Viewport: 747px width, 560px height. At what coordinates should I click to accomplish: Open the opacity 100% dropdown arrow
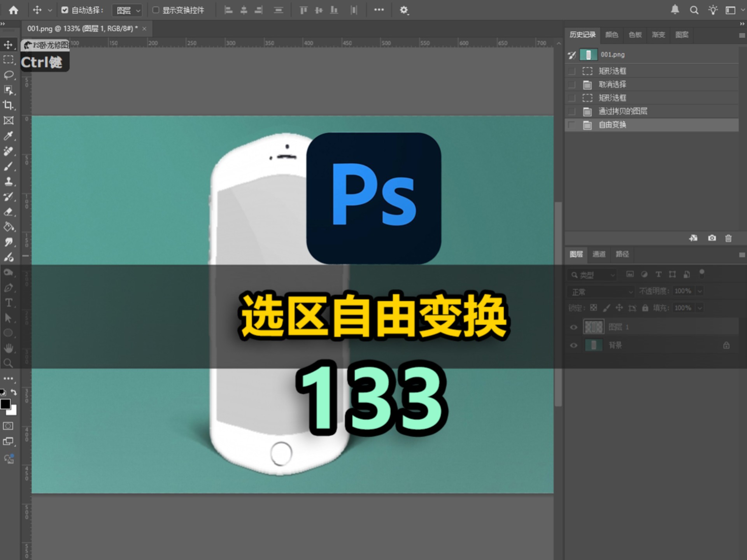(x=700, y=291)
